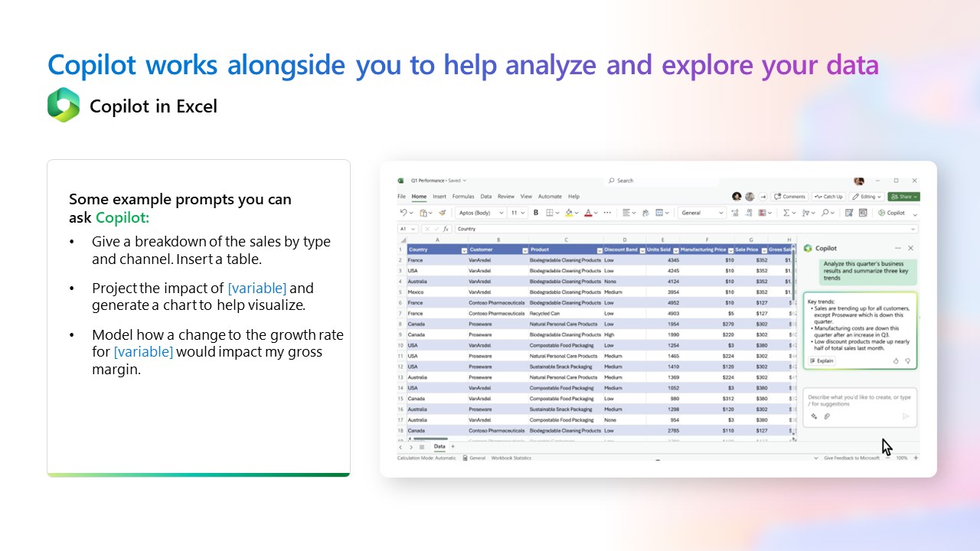Viewport: 980px width, 551px height.
Task: Switch to the Review ribbon tab
Action: coord(506,197)
